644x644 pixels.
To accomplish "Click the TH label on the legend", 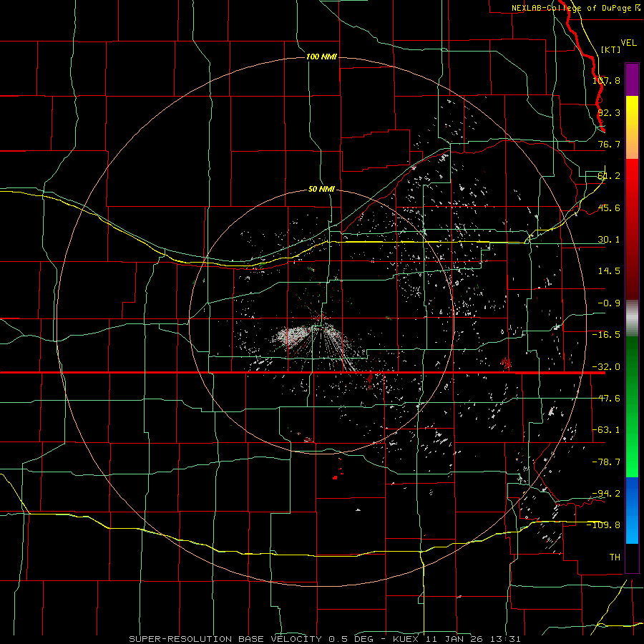I will [615, 557].
